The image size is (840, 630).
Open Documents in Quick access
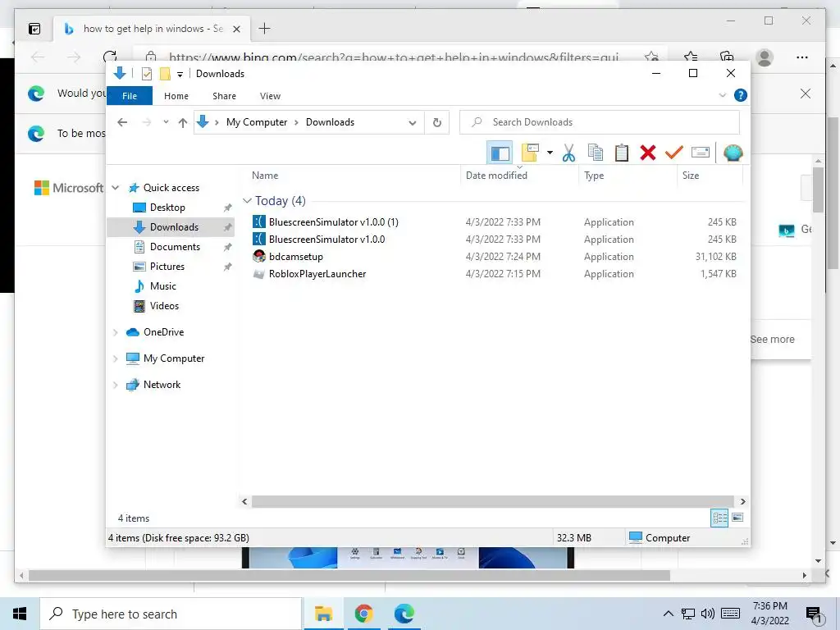point(175,246)
